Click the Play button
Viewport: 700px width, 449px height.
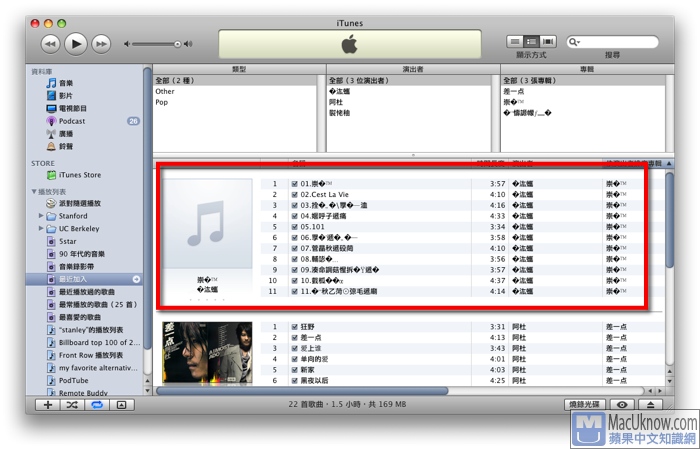(x=76, y=44)
